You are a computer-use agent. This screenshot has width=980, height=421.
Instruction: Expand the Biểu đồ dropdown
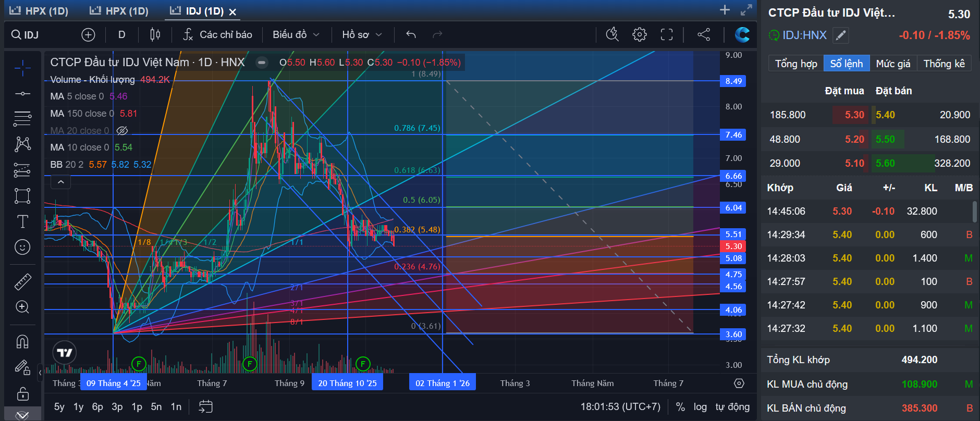pos(296,35)
